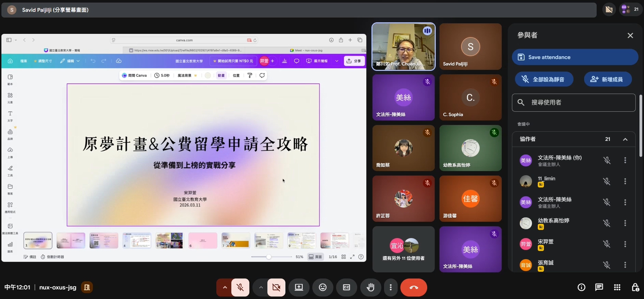The height and width of the screenshot is (299, 644).
Task: Open the three-dot more options menu
Action: (x=391, y=288)
